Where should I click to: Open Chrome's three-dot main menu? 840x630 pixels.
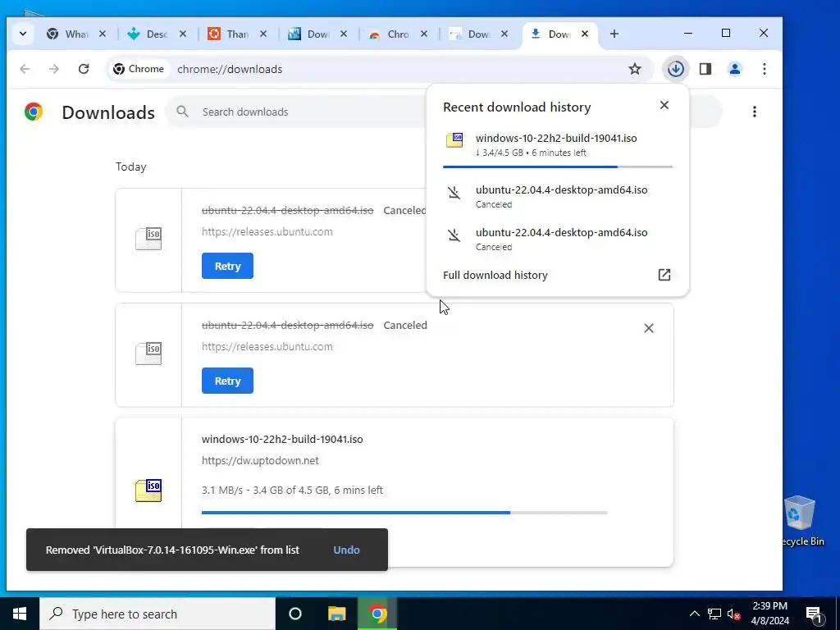click(764, 69)
